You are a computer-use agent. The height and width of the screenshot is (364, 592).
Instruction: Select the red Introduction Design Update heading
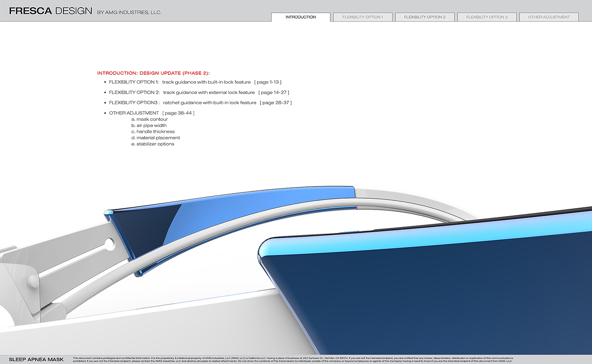pos(153,73)
